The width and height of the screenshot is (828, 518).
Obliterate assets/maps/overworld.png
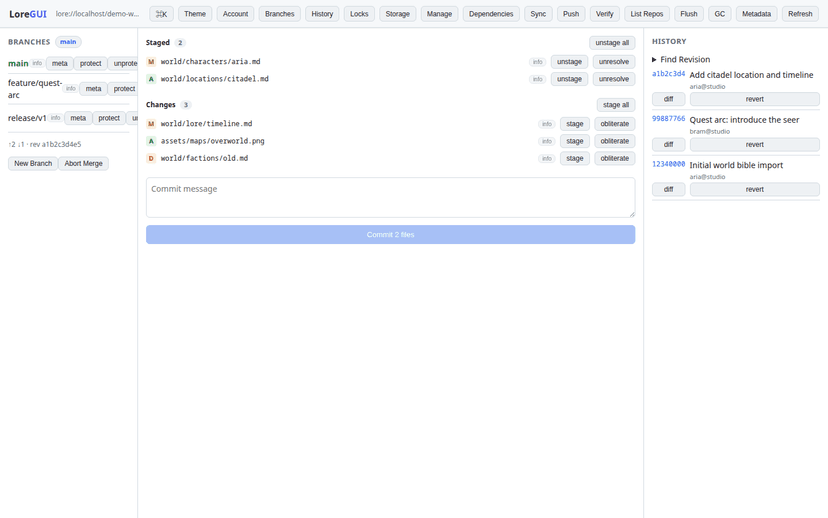pyautogui.click(x=615, y=141)
